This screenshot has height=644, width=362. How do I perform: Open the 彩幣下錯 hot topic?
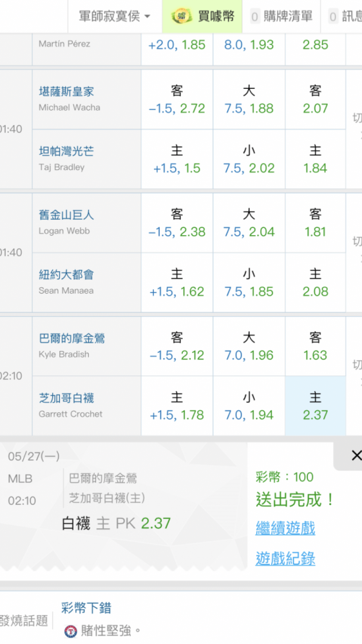point(86,608)
